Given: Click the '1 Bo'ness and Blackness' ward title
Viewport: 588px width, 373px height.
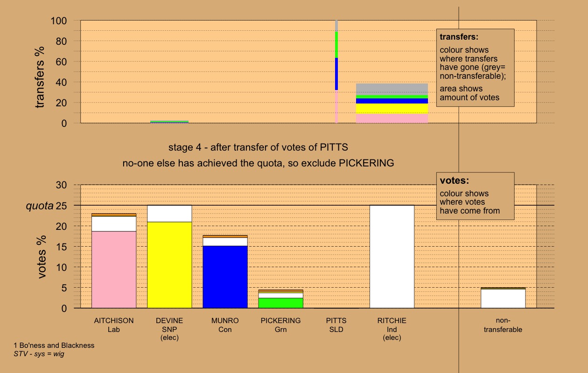Looking at the screenshot, I should 54,345.
